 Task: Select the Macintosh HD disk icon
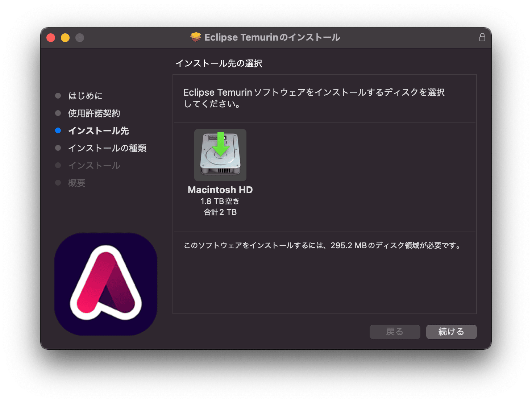tap(220, 155)
